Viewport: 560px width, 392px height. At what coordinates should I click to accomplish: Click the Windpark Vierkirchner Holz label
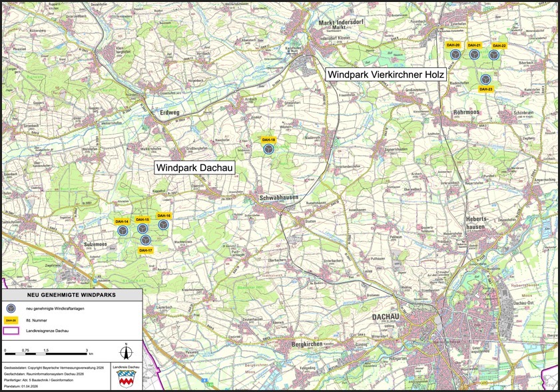(x=386, y=75)
